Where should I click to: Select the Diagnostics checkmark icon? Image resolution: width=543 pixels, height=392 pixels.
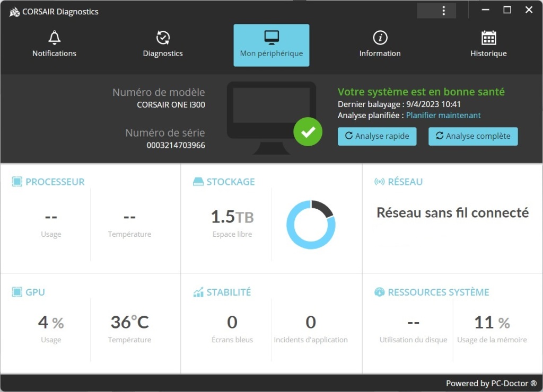pyautogui.click(x=163, y=37)
